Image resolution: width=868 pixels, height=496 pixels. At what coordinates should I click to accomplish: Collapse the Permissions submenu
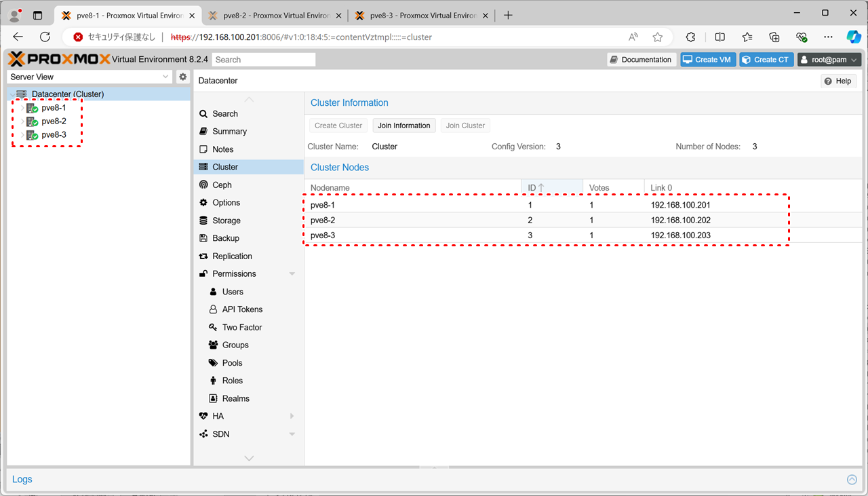click(292, 274)
